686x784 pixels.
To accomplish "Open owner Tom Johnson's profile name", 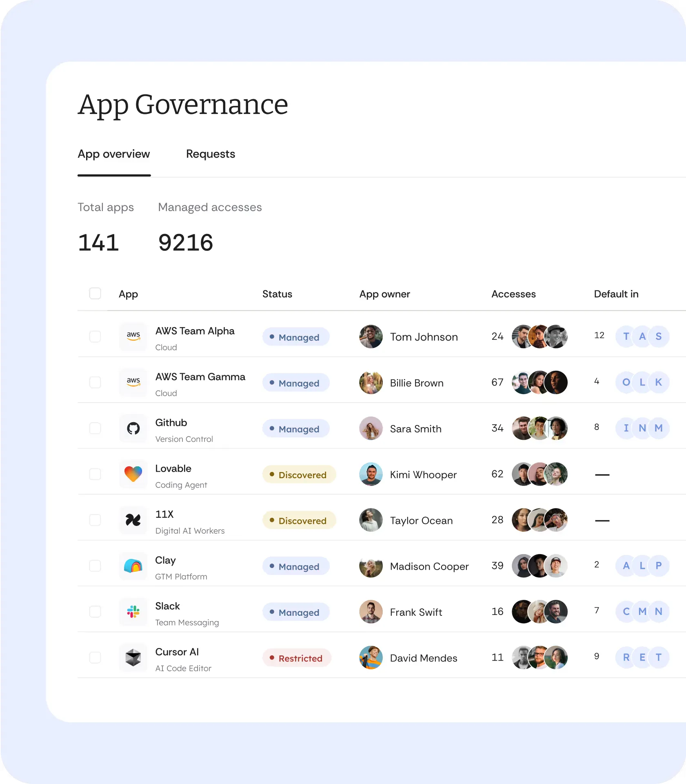I will (424, 337).
